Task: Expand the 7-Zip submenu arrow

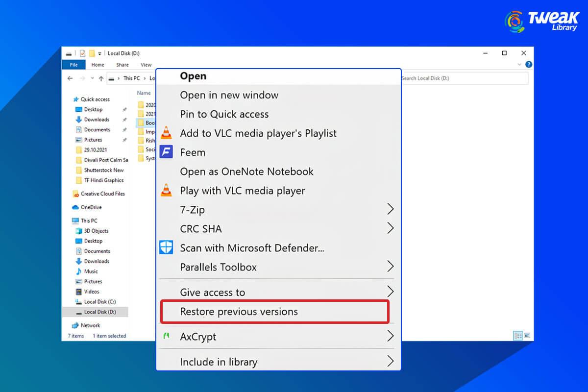Action: (x=390, y=210)
